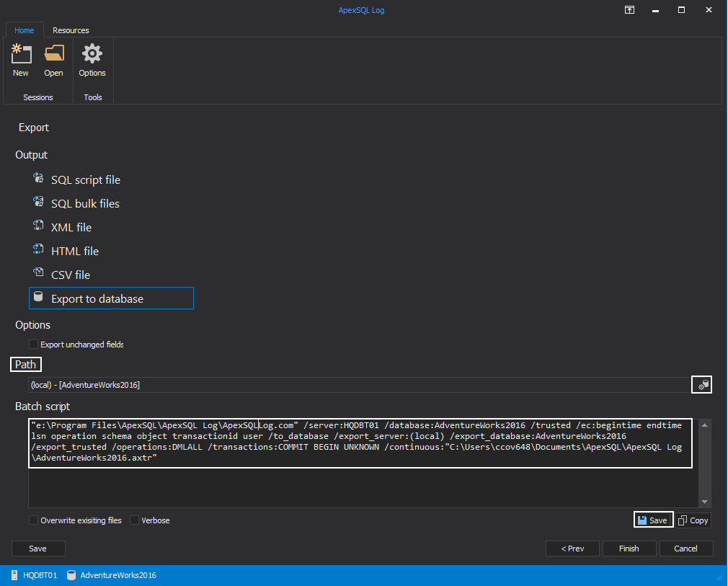Screen dimensions: 728x586
Task: Click the Finish button
Action: 629,549
